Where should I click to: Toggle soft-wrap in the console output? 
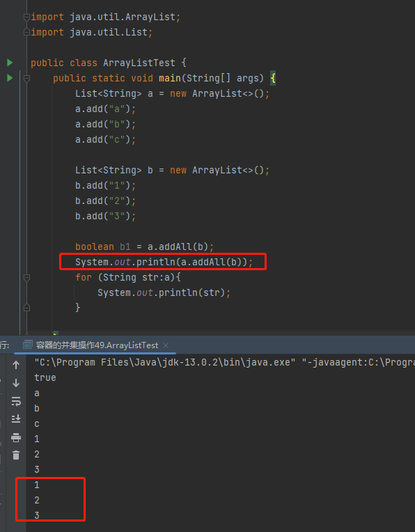tap(16, 401)
